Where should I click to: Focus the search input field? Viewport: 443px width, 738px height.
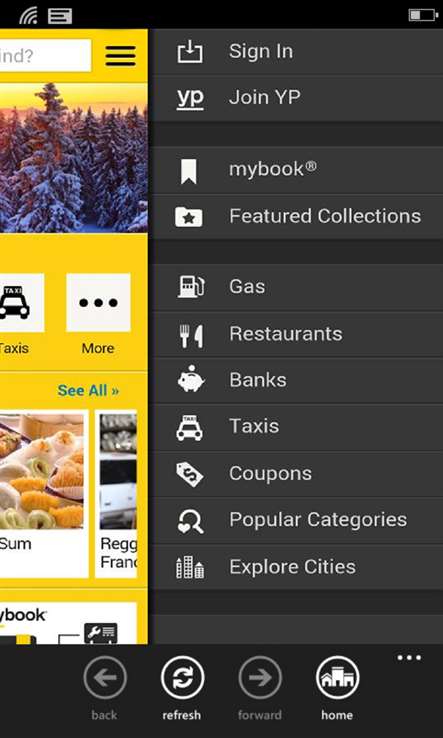tap(45, 56)
